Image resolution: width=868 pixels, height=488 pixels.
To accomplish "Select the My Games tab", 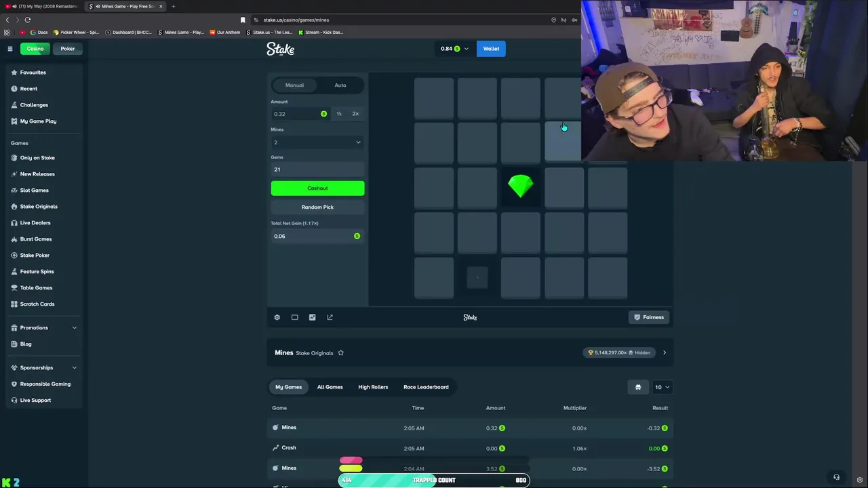I will coord(288,387).
